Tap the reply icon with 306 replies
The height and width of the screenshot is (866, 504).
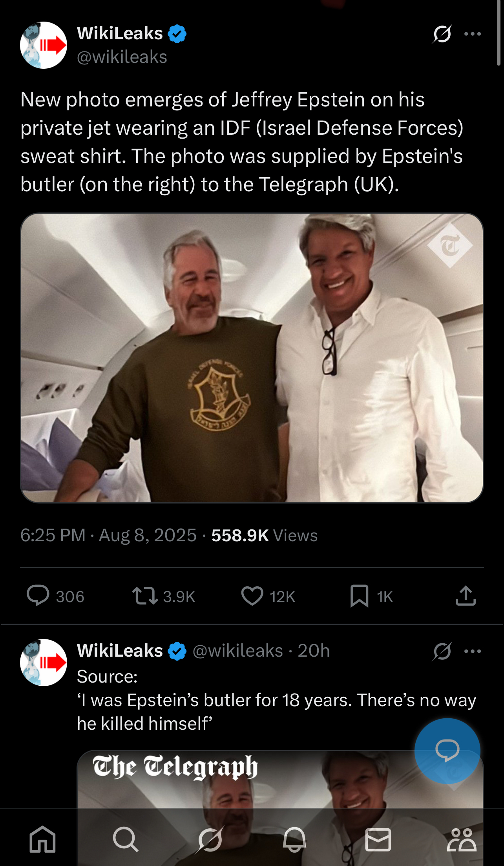tap(38, 596)
